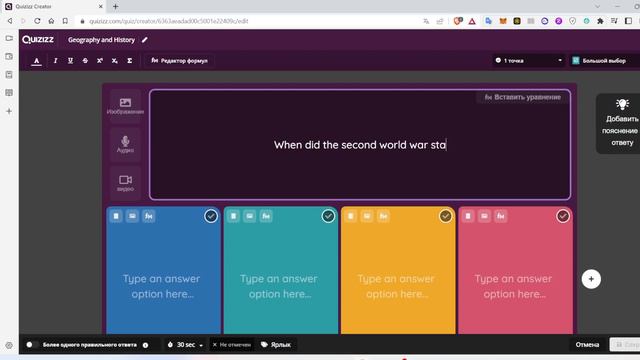Click Отмена to cancel editing
Image resolution: width=640 pixels, height=360 pixels.
tap(587, 345)
